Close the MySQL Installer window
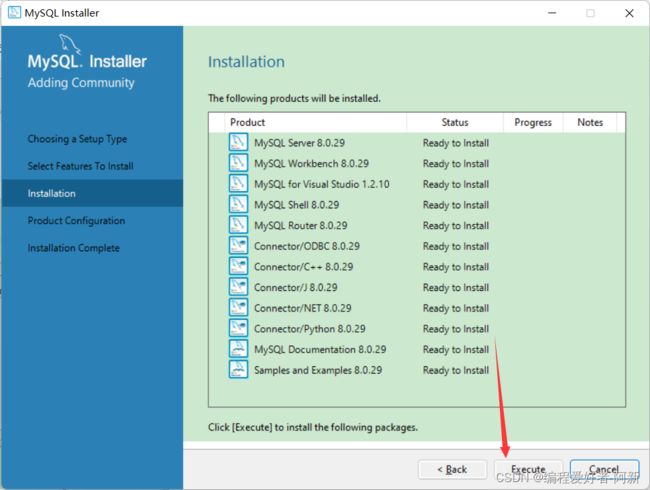Image resolution: width=650 pixels, height=490 pixels. pyautogui.click(x=629, y=13)
